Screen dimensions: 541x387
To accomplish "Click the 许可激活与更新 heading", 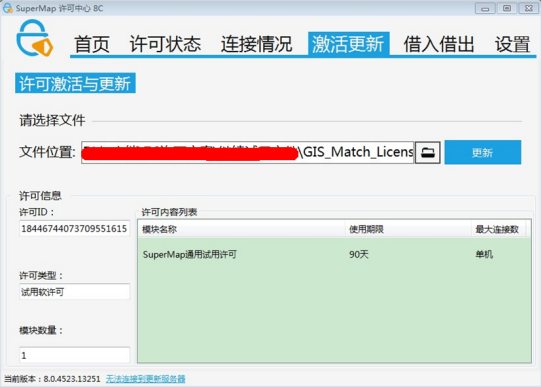I will (x=75, y=83).
